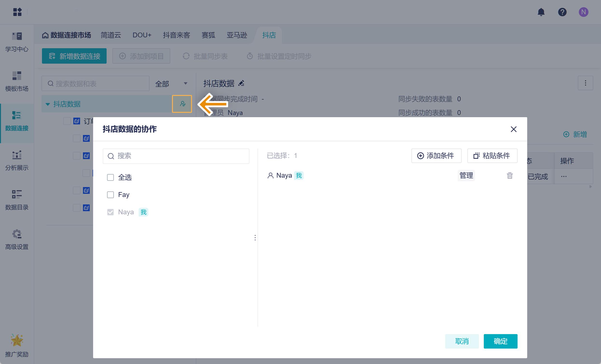Tick the Fay checkbox
The image size is (601, 364).
click(x=110, y=195)
